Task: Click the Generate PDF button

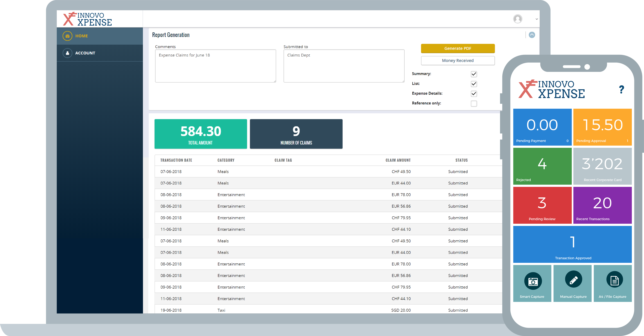Action: click(x=458, y=48)
